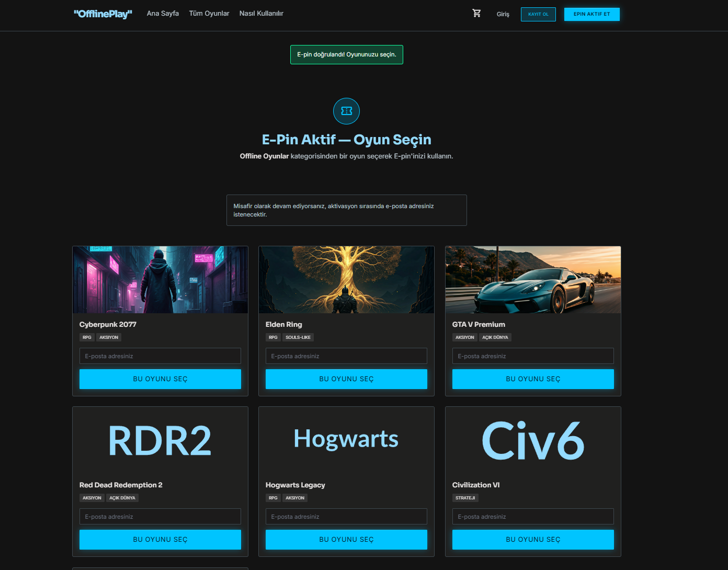Click the STRATEJİ tag on Civilization VI
728x570 pixels.
tap(465, 498)
